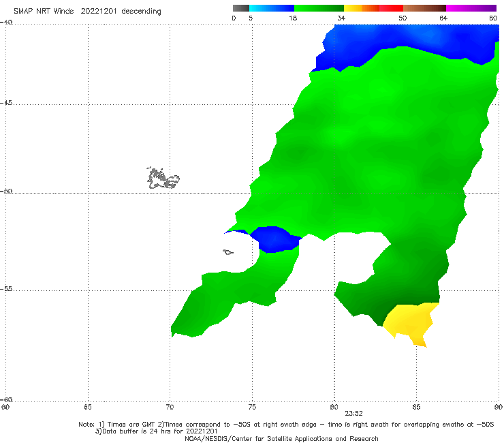The height and width of the screenshot is (443, 504).
Task: Click the scale label '18'
Action: tap(293, 18)
